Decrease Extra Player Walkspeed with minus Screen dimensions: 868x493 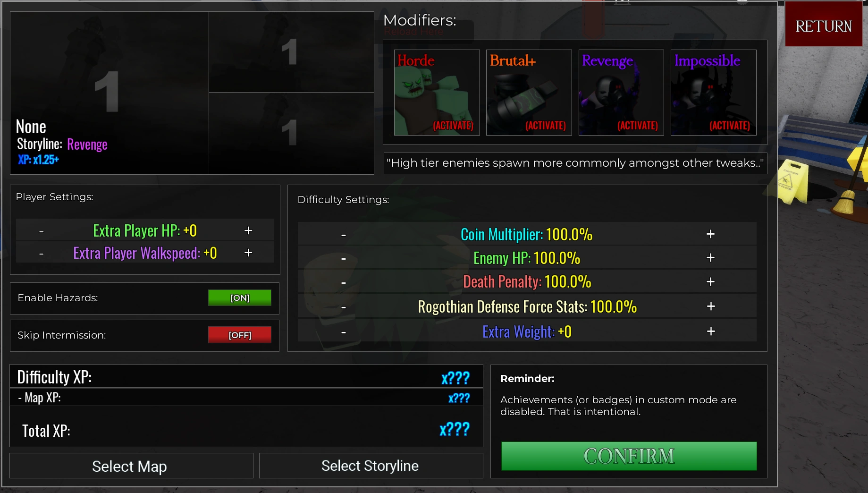click(42, 254)
